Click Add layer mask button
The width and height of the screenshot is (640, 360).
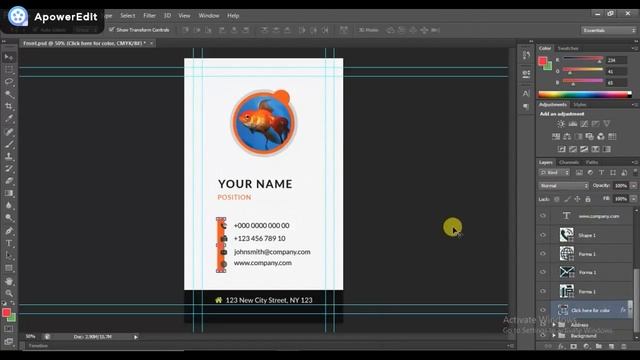pos(573,346)
